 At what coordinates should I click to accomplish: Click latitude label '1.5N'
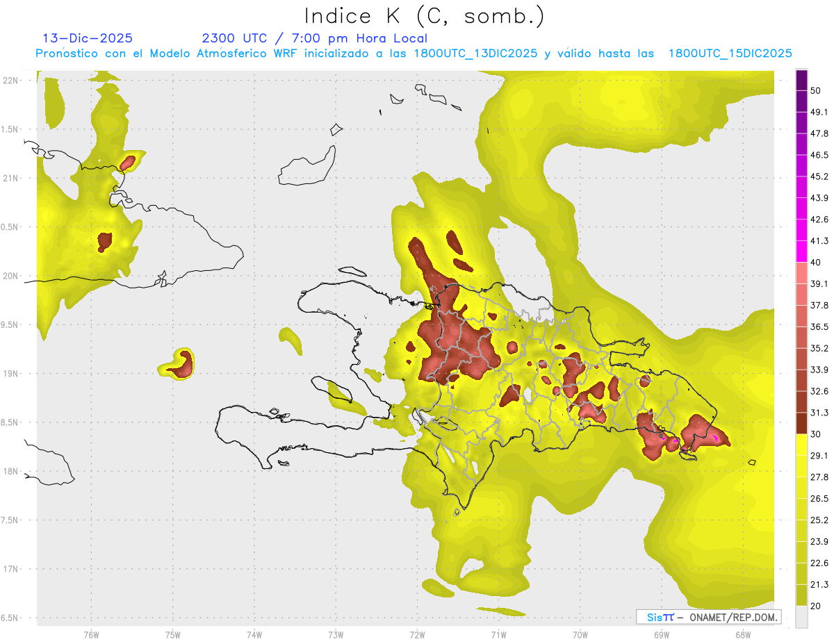click(x=10, y=130)
